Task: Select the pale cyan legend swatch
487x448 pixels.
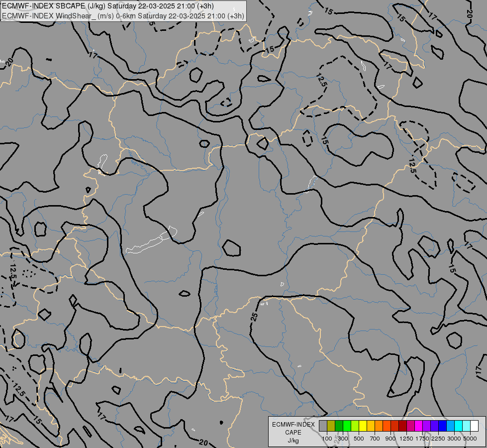Action: pyautogui.click(x=466, y=426)
